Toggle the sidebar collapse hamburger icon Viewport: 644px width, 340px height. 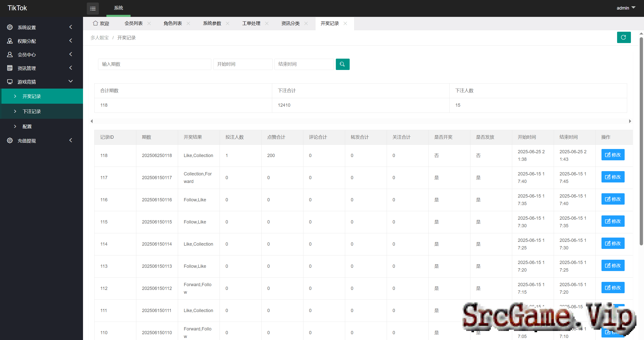click(x=93, y=9)
